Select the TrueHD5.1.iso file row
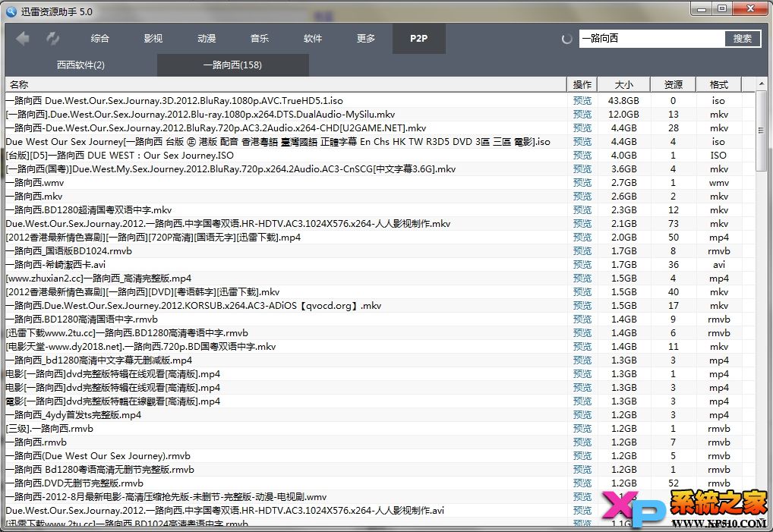Image resolution: width=773 pixels, height=532 pixels. point(380,100)
